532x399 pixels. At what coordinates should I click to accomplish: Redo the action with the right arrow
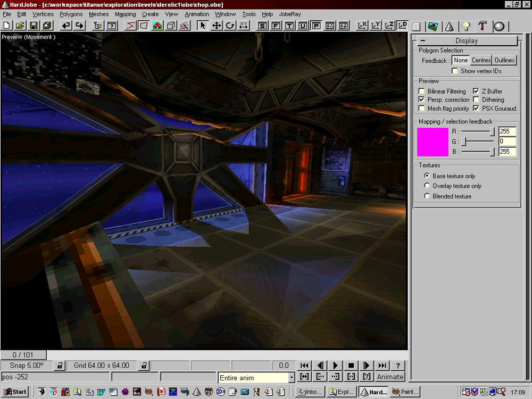79,26
